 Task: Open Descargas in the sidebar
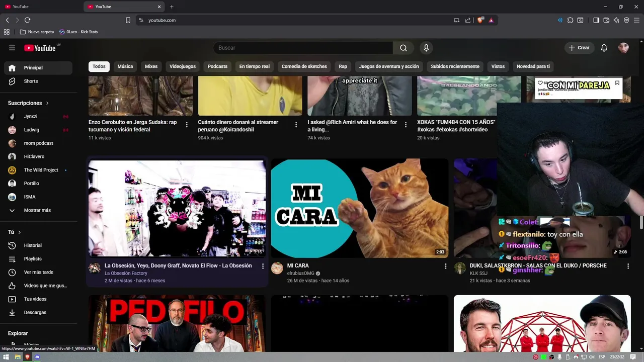(38, 312)
